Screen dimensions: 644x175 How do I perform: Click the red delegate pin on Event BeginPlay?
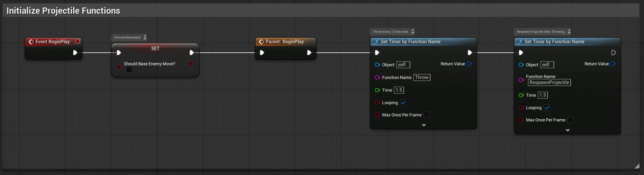pos(77,41)
